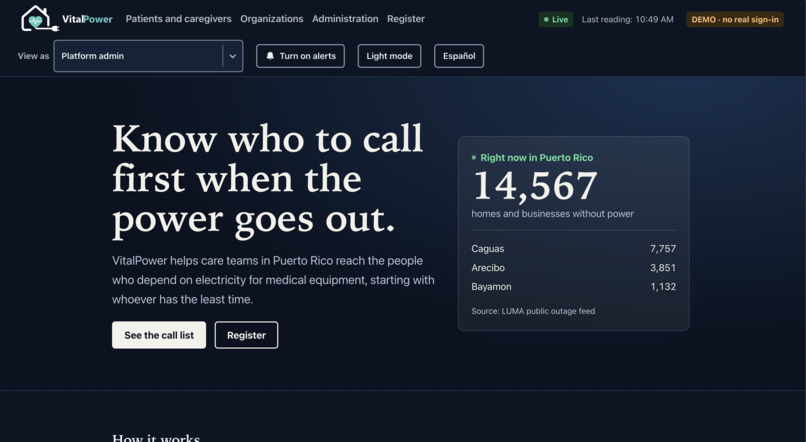Click the DEMO no real sign-in badge

tap(735, 20)
